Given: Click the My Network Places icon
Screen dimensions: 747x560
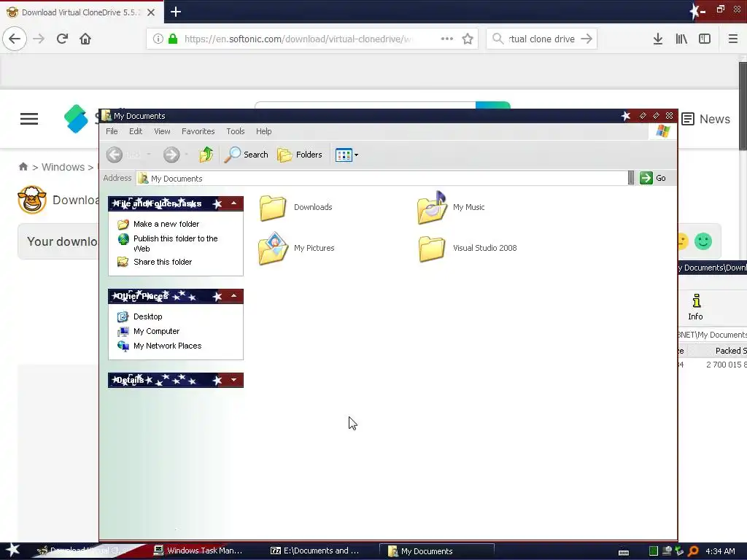Looking at the screenshot, I should click(123, 346).
